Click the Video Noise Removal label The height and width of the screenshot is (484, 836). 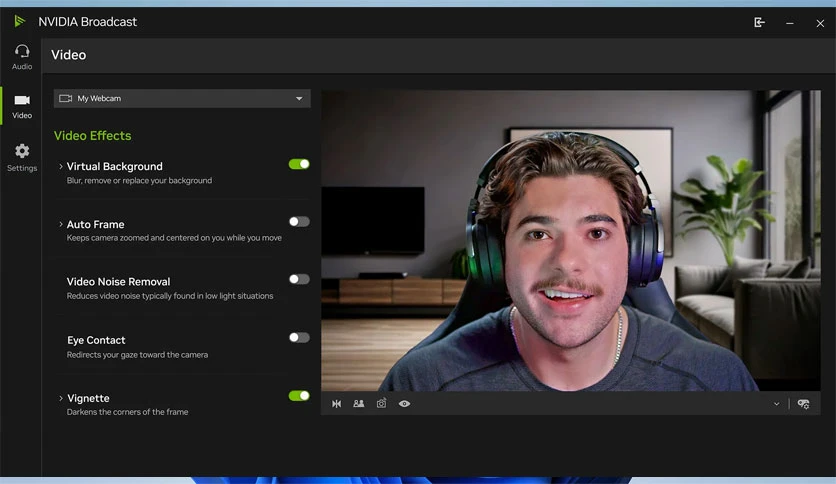(x=118, y=281)
